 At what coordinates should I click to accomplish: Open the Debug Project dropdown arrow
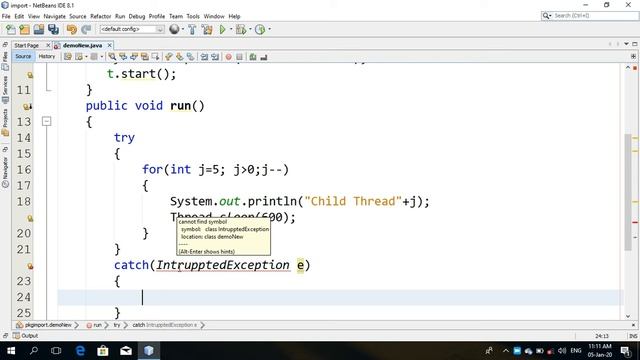tap(250, 29)
